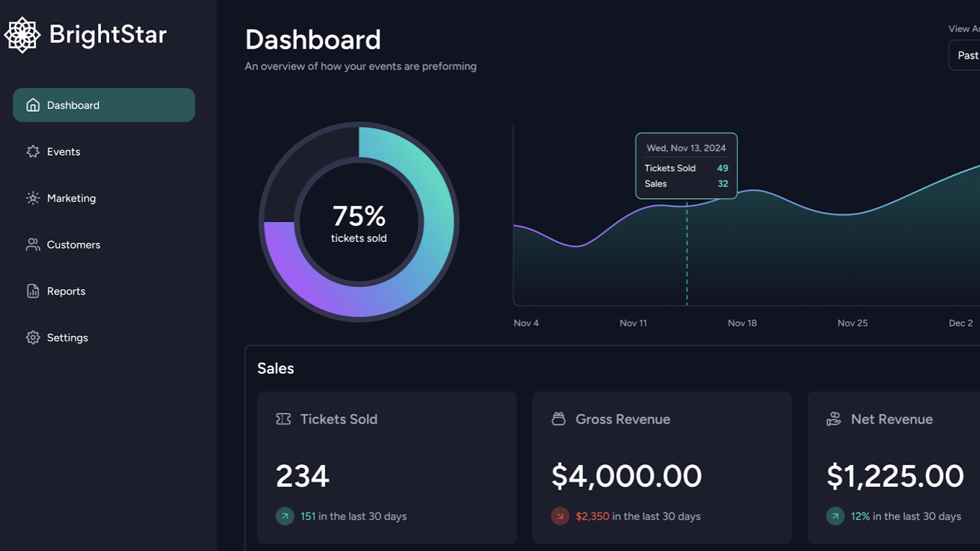Screen dimensions: 980x551
Task: Click the 75% tickets sold donut chart
Action: point(359,221)
